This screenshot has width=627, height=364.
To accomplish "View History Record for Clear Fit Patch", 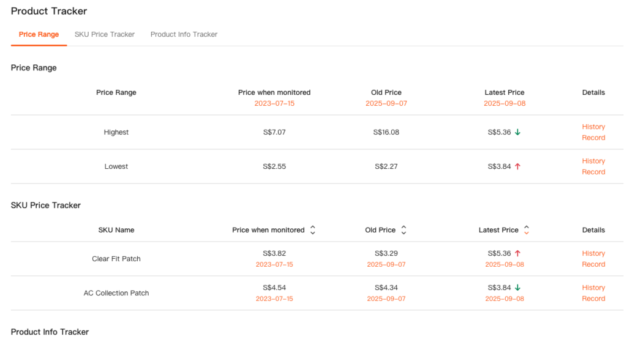I will [593, 259].
